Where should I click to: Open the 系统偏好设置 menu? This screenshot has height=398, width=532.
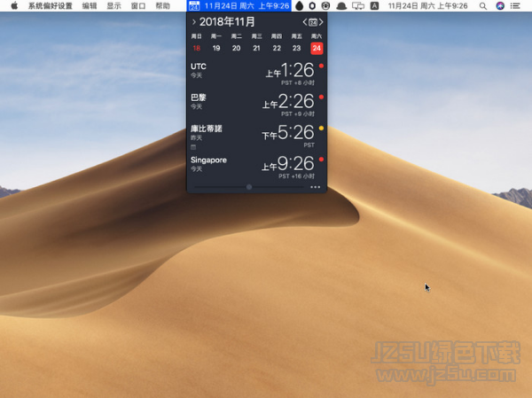click(x=51, y=6)
